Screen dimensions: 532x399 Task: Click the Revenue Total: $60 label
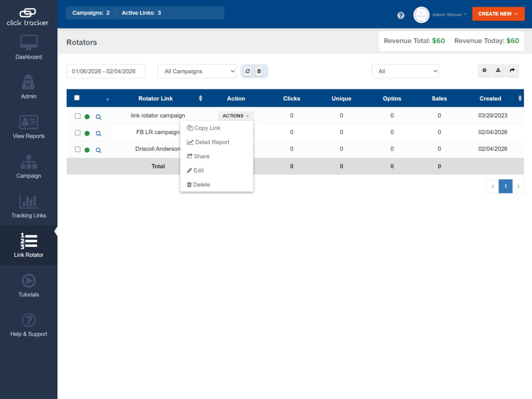414,41
